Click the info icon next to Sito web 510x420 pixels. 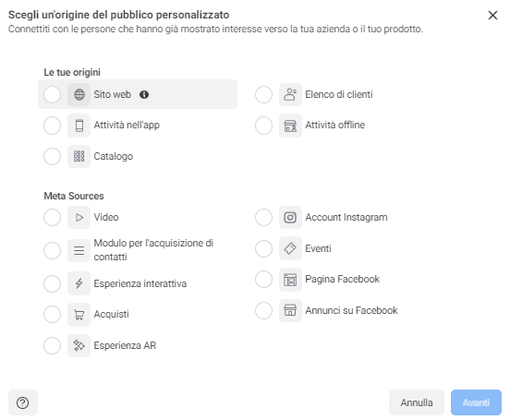coord(144,94)
